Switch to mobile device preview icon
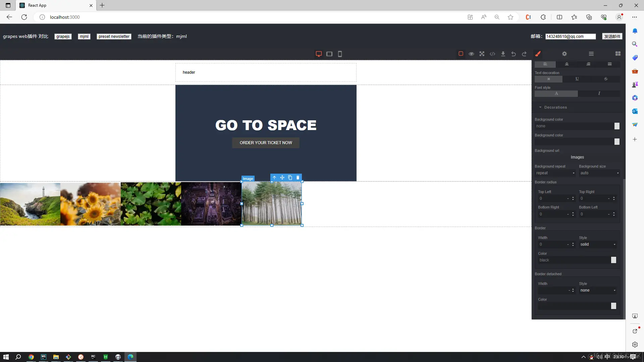Image resolution: width=644 pixels, height=362 pixels. (340, 54)
